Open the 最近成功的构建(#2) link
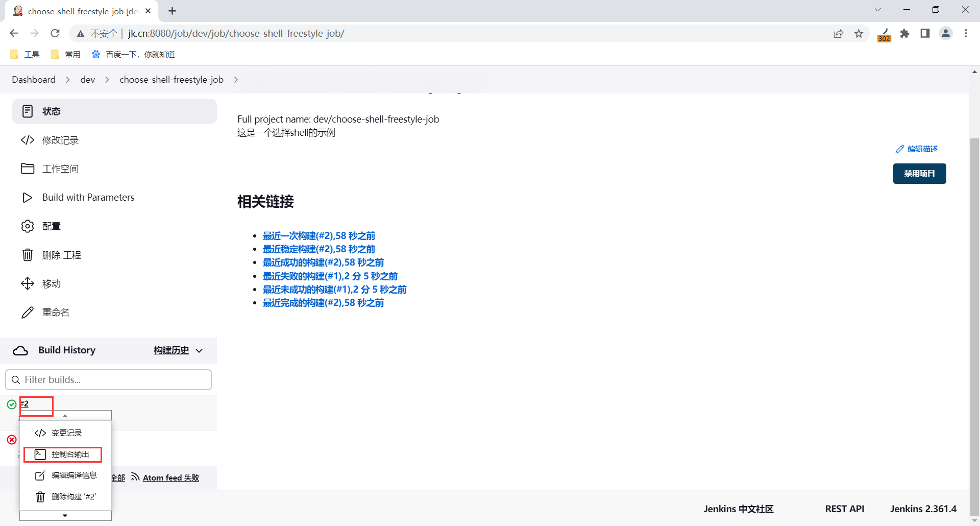 323,262
